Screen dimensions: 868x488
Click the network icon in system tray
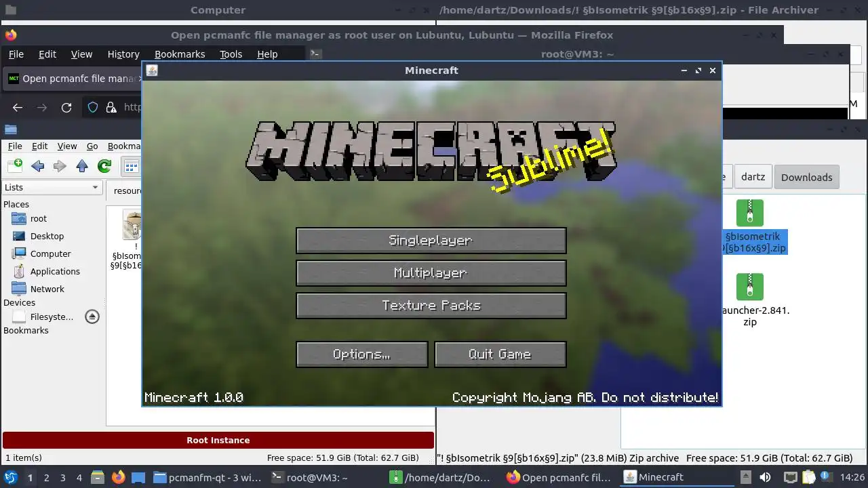(789, 478)
